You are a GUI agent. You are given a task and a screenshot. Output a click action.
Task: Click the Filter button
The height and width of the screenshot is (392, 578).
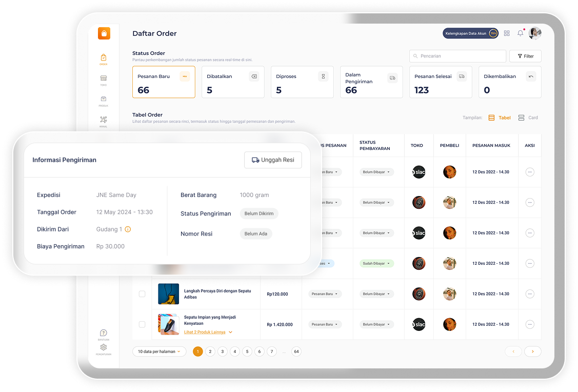pyautogui.click(x=525, y=56)
